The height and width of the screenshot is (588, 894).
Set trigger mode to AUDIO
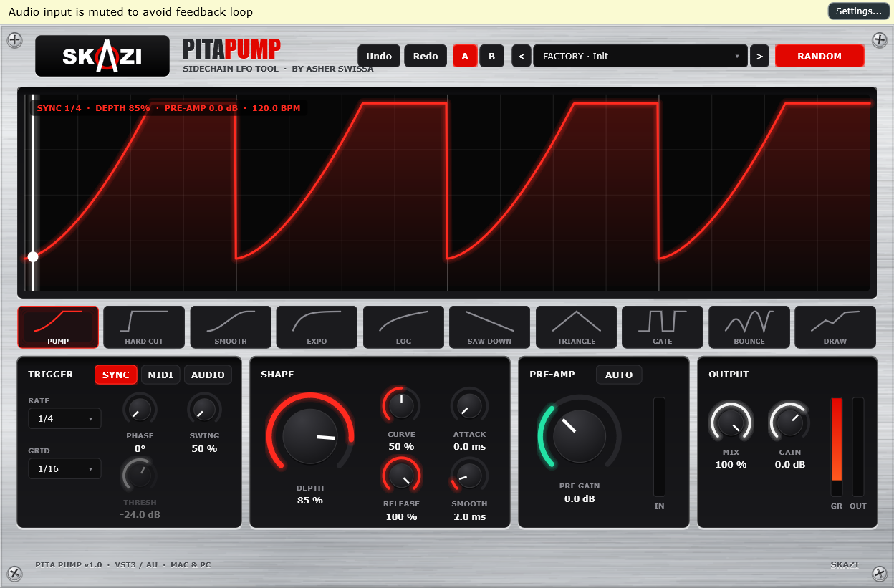[x=208, y=375]
